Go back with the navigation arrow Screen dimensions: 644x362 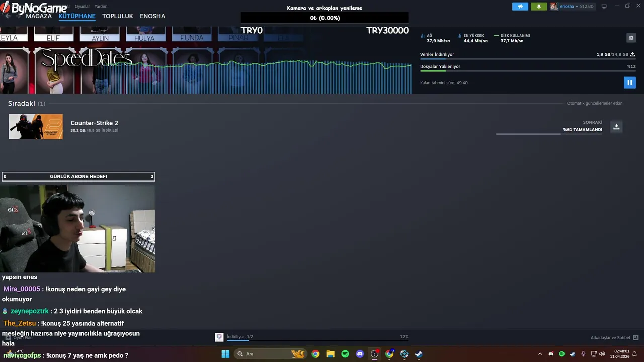coord(8,16)
